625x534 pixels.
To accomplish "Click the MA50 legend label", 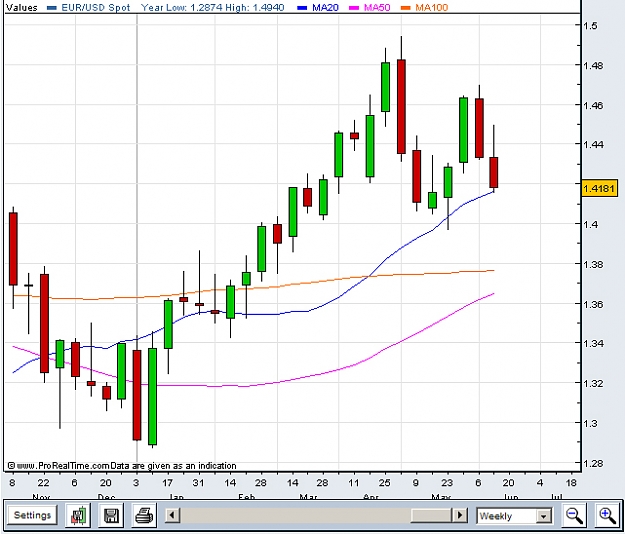I will [377, 7].
